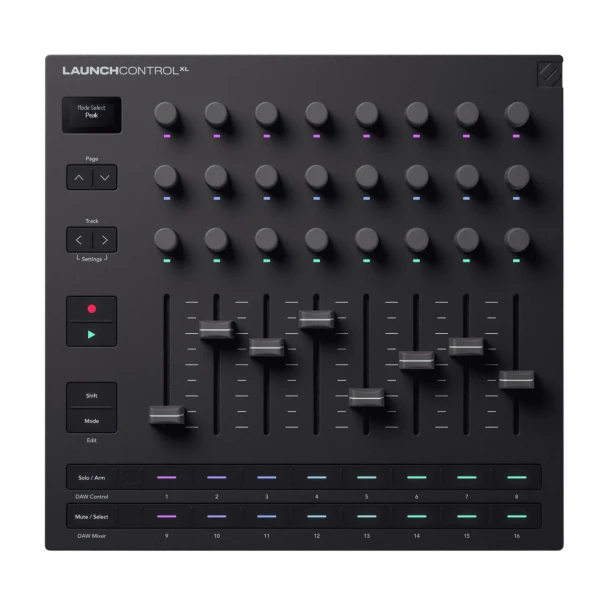Click the LAUNCHCONTROL XL logo text
The image size is (608, 608).
(125, 71)
